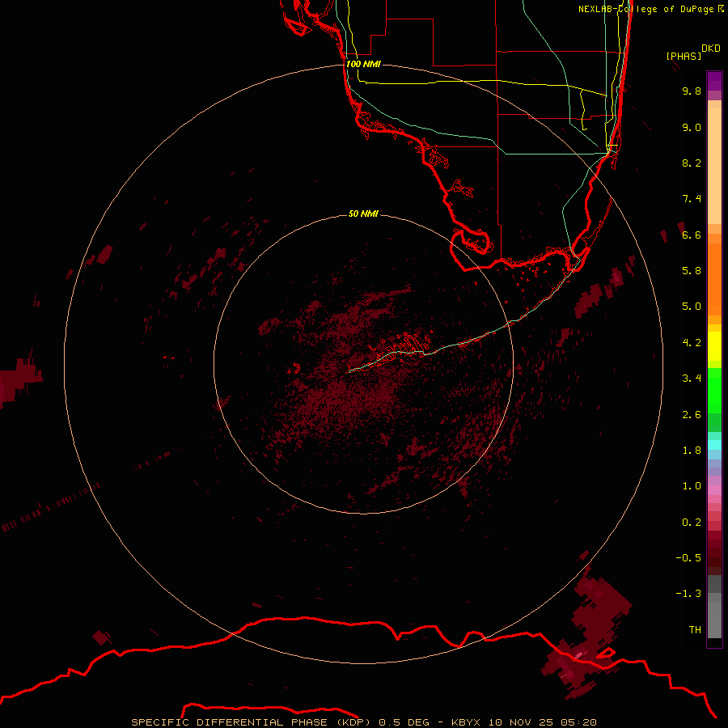The image size is (728, 728).
Task: Click the 8.2 legend value
Action: [692, 163]
